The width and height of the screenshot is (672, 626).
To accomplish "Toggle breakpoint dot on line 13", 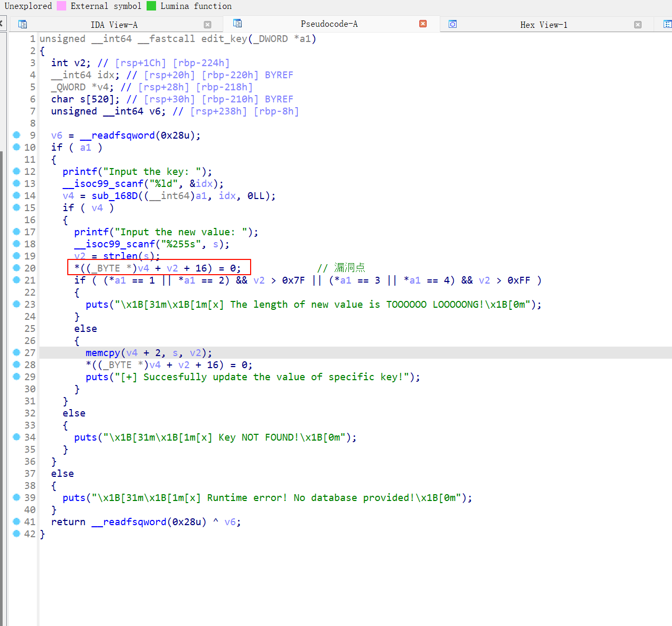I will [16, 183].
